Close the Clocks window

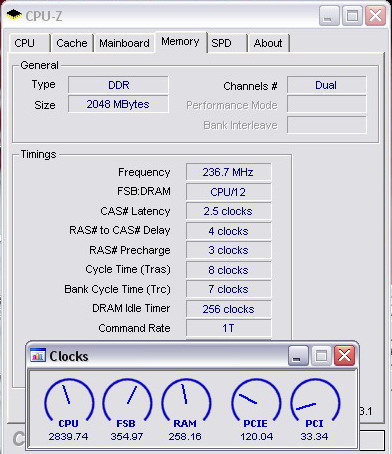pyautogui.click(x=344, y=356)
